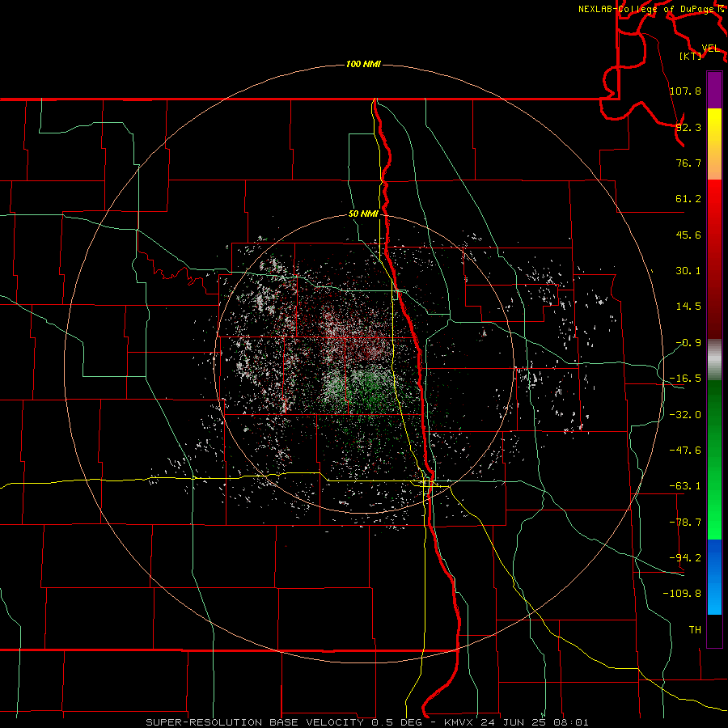Image resolution: width=728 pixels, height=728 pixels.
Task: Select the -0.9 scale value
Action: 688,343
